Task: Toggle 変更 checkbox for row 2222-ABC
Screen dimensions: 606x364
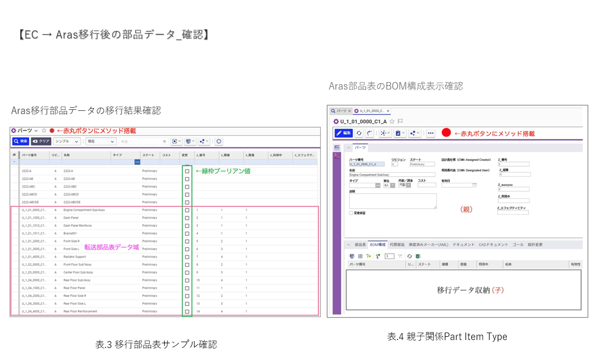Action: pos(187,187)
